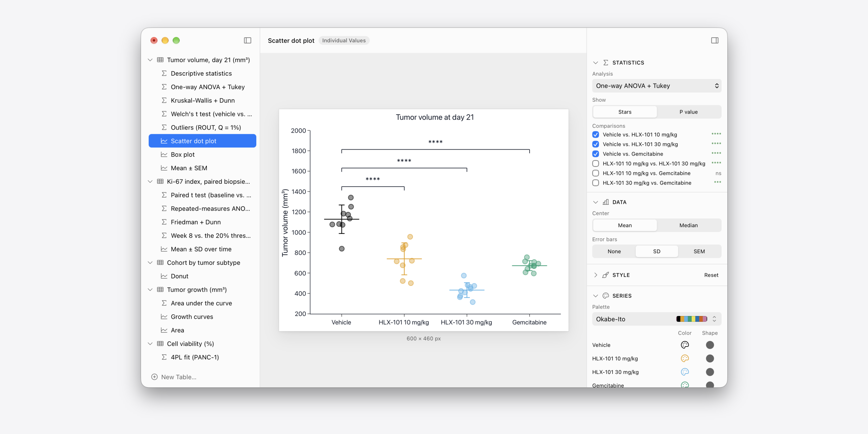Click the Style paintbrush section icon

606,275
